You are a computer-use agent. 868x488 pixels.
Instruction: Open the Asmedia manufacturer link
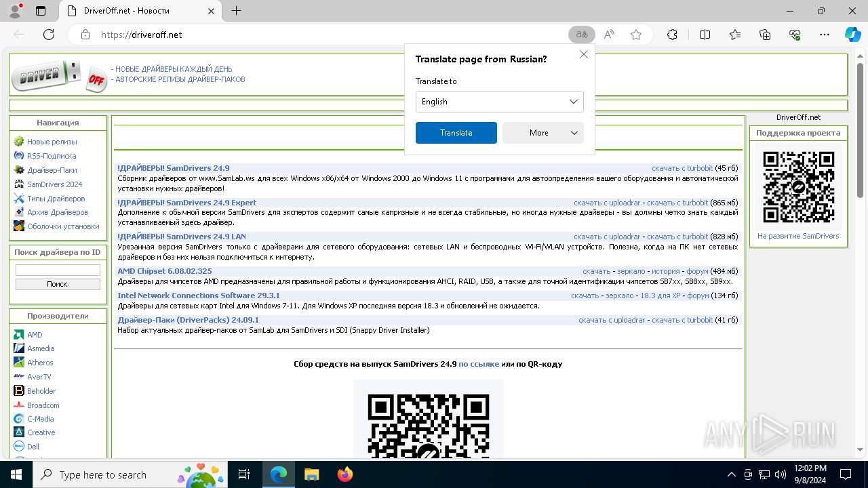[x=41, y=348]
